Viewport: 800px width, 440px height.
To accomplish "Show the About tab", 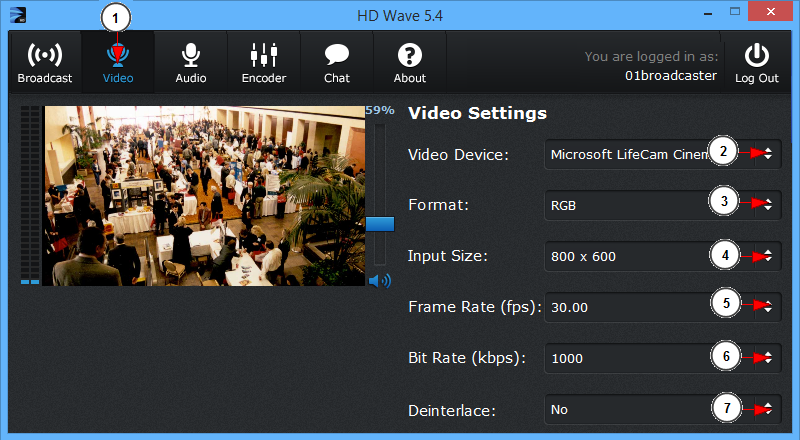I will (410, 62).
